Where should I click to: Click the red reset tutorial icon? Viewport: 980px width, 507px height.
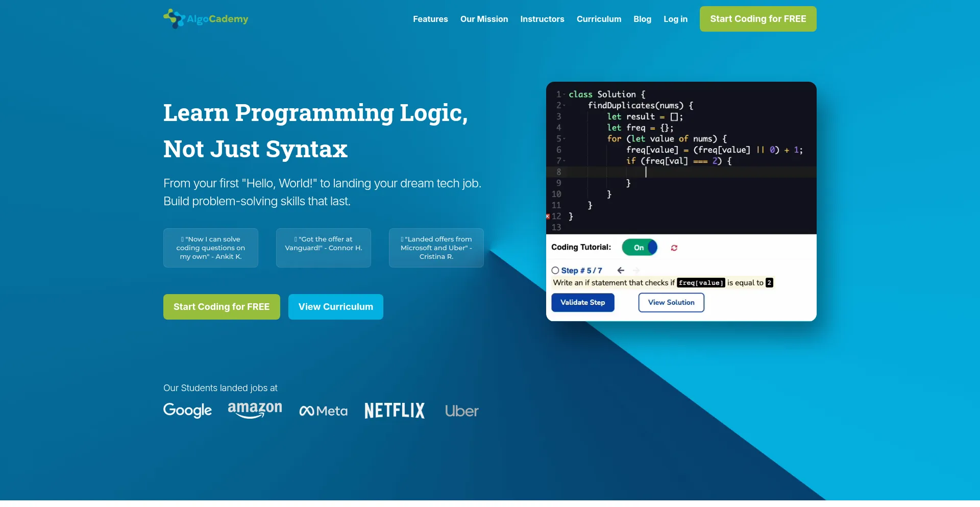[x=674, y=248]
